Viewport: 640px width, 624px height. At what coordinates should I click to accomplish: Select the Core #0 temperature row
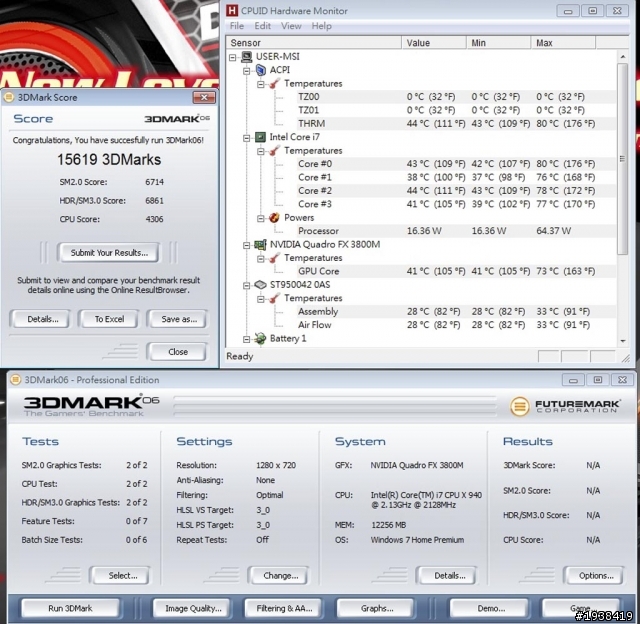click(x=457, y=164)
